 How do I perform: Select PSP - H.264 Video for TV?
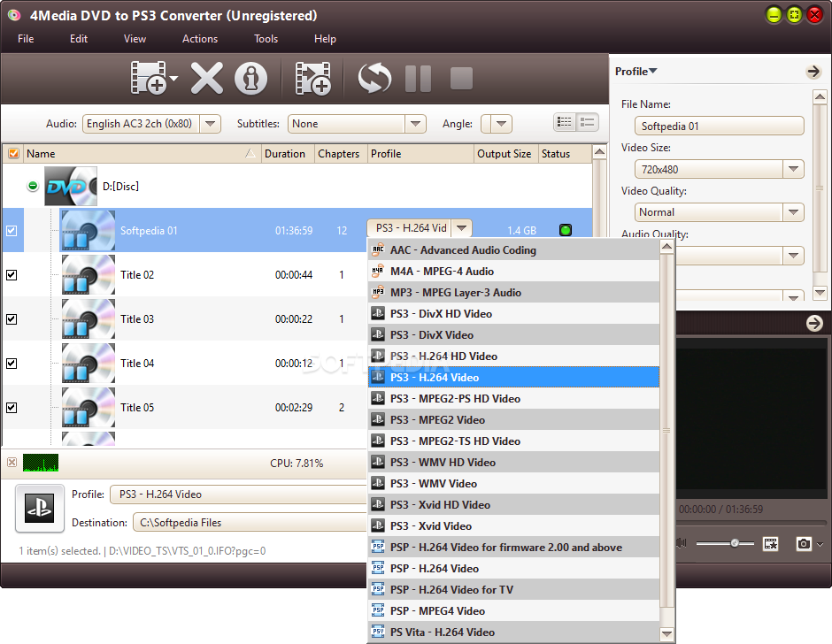tap(513, 589)
